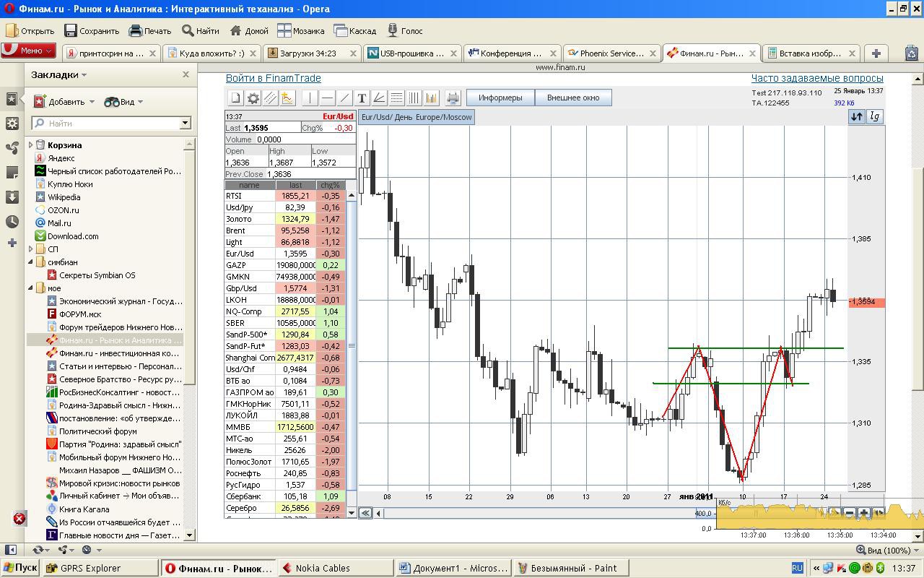
Task: Switch to the Phoenix Service tab
Action: tap(611, 53)
